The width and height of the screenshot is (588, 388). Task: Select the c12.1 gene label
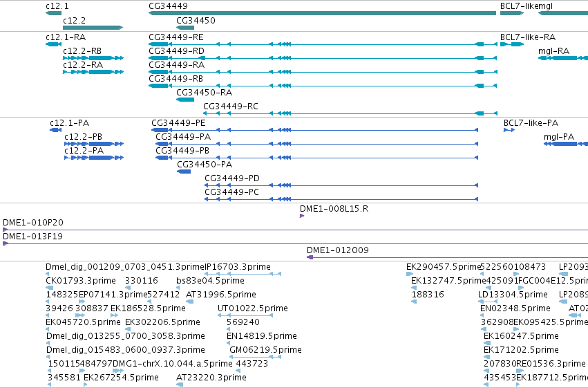point(57,6)
